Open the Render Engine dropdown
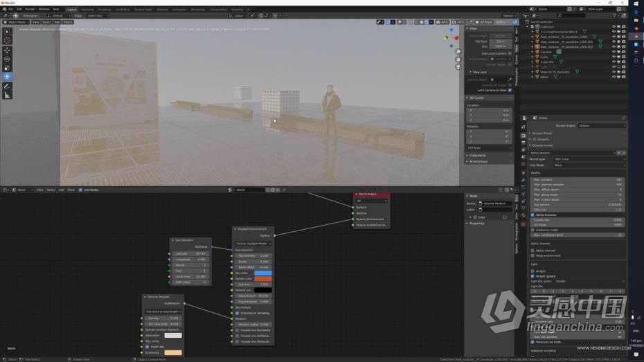This screenshot has height=362, width=644. tap(601, 125)
